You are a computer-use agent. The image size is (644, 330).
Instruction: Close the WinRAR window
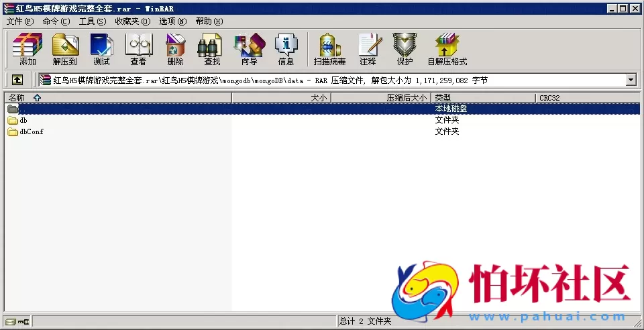click(x=635, y=9)
